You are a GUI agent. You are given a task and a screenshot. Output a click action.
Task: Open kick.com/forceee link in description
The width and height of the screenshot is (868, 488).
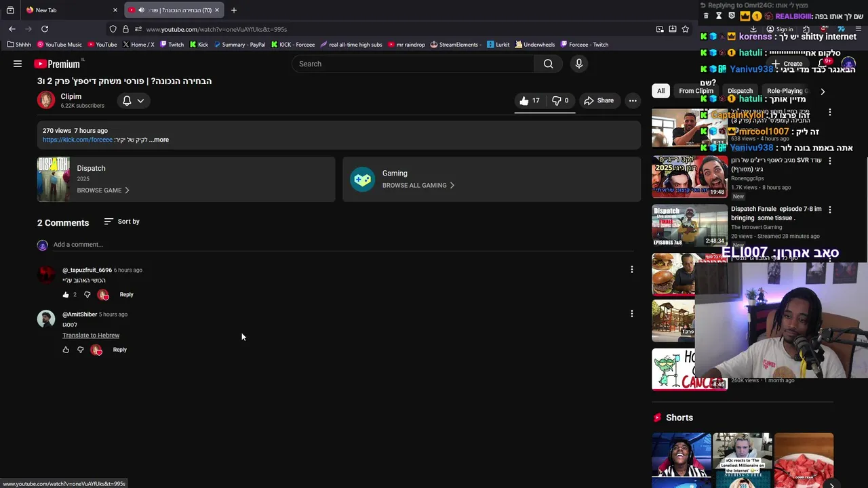click(x=77, y=140)
